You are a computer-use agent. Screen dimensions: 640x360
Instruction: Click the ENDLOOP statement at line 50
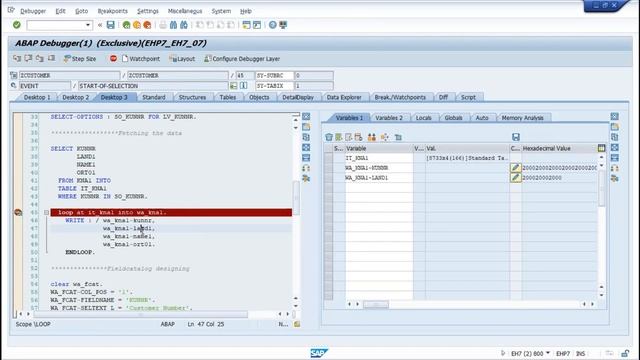click(x=80, y=252)
